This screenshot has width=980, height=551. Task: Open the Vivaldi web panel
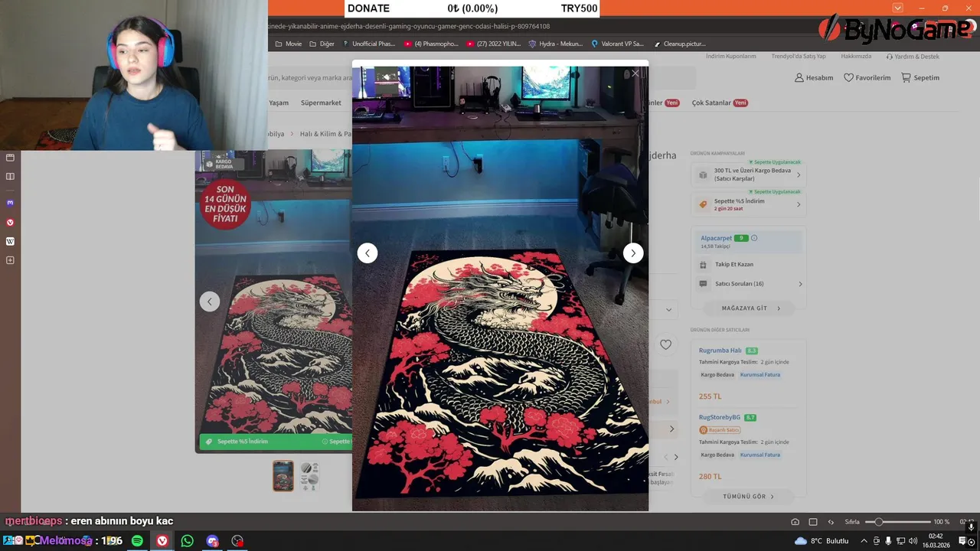[10, 222]
